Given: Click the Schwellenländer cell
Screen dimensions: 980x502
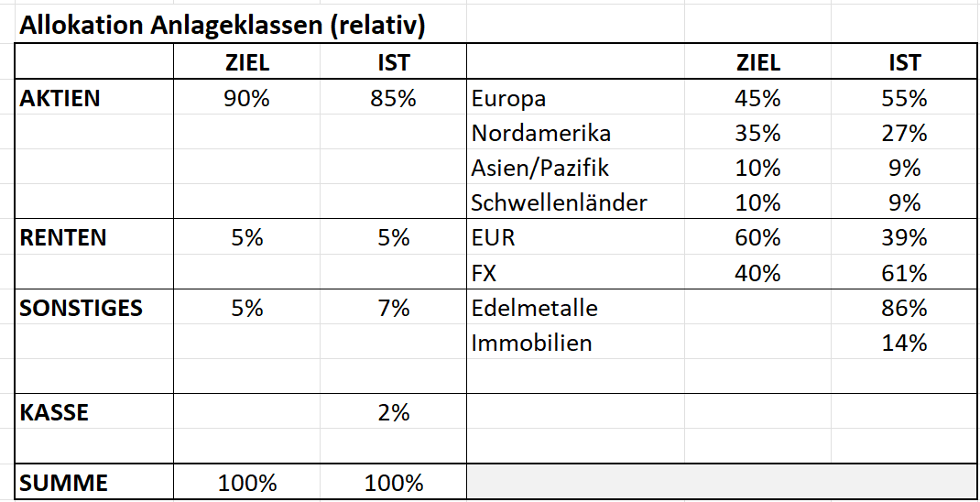Looking at the screenshot, I should tap(560, 203).
